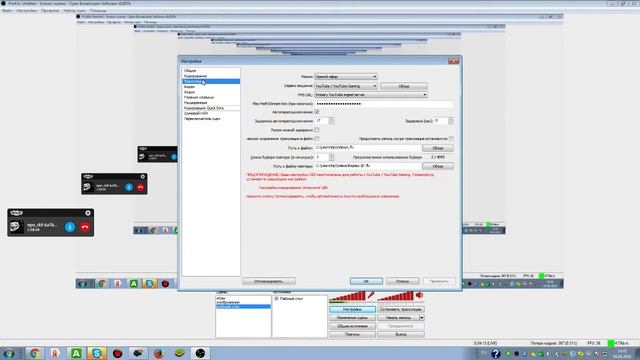Switch to Skype on the taskbar
The width and height of the screenshot is (640, 360).
[x=97, y=353]
